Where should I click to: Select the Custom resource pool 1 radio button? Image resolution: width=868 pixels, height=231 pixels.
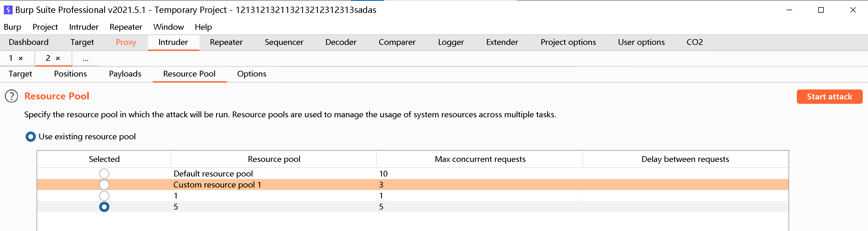click(x=104, y=185)
